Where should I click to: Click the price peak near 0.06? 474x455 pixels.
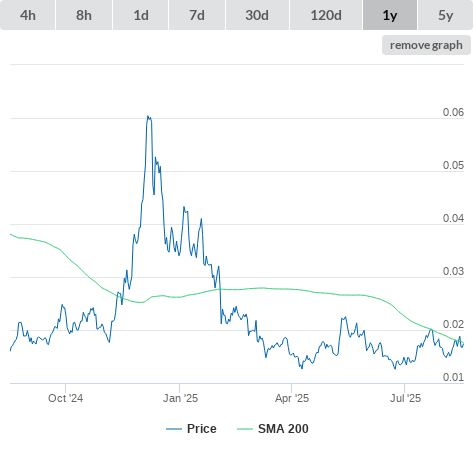point(149,117)
